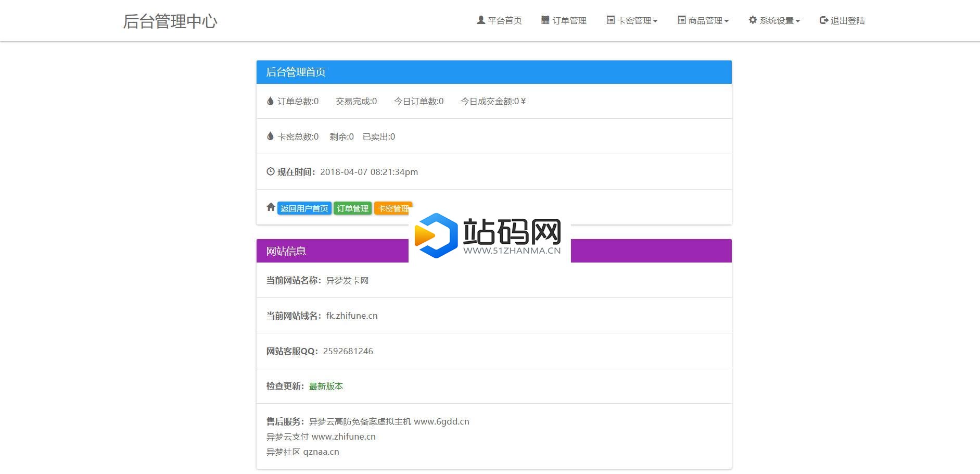
Task: Click the list icon beside 卡密管理
Action: pyautogui.click(x=610, y=20)
